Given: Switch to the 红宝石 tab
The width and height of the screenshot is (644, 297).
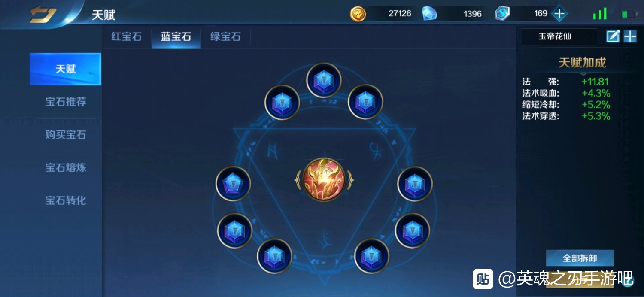Looking at the screenshot, I should point(126,36).
